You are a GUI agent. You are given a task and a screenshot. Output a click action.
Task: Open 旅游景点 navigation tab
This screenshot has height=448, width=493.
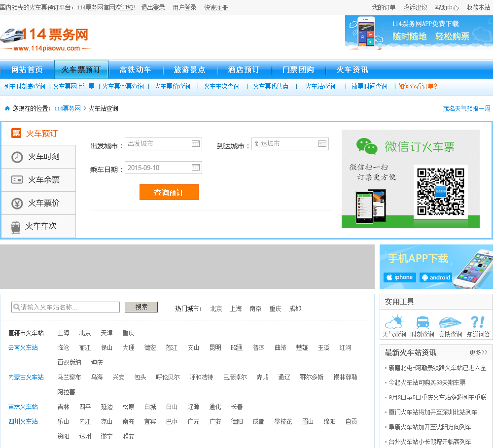190,69
